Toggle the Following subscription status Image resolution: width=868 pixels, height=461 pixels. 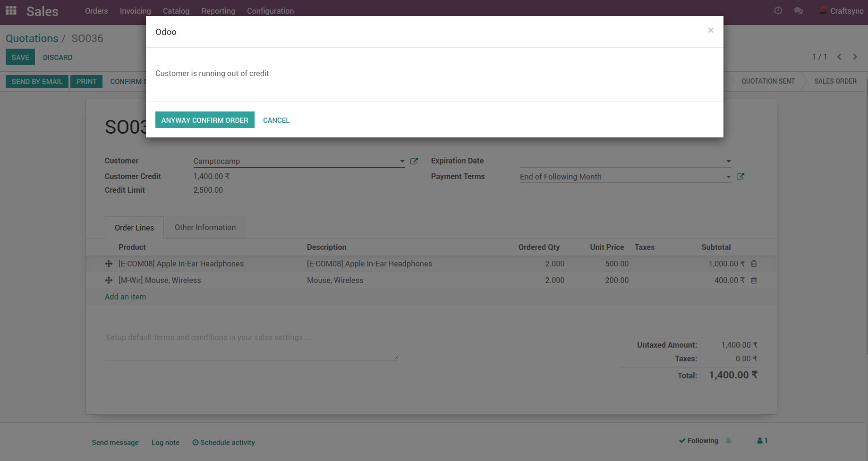698,441
